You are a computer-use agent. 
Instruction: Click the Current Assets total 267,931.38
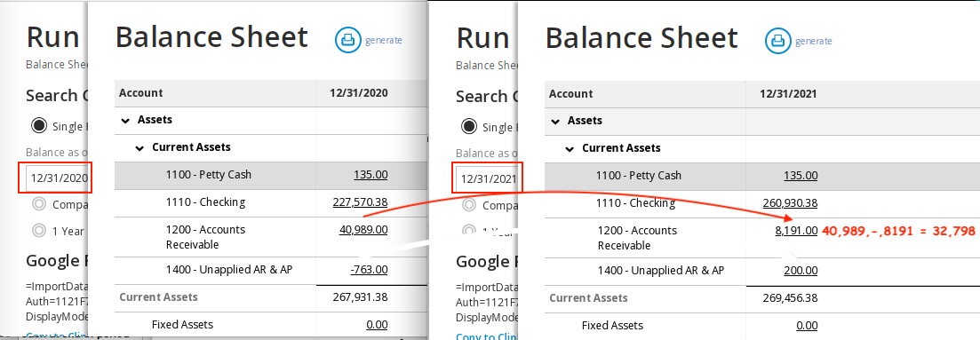pos(359,297)
